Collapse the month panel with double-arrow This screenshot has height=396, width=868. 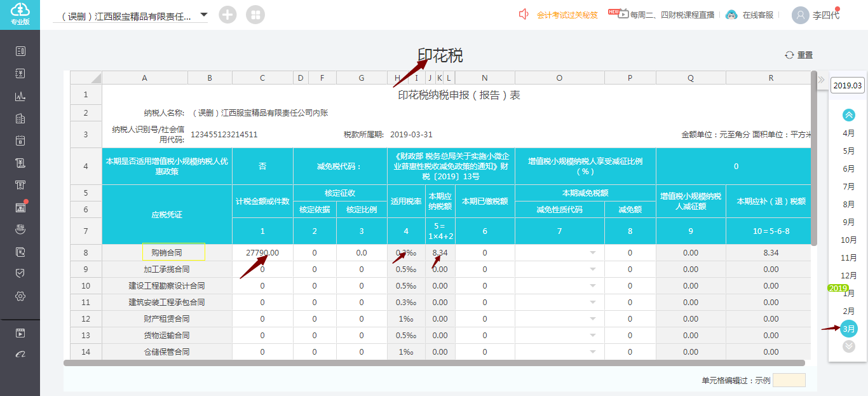(821, 79)
